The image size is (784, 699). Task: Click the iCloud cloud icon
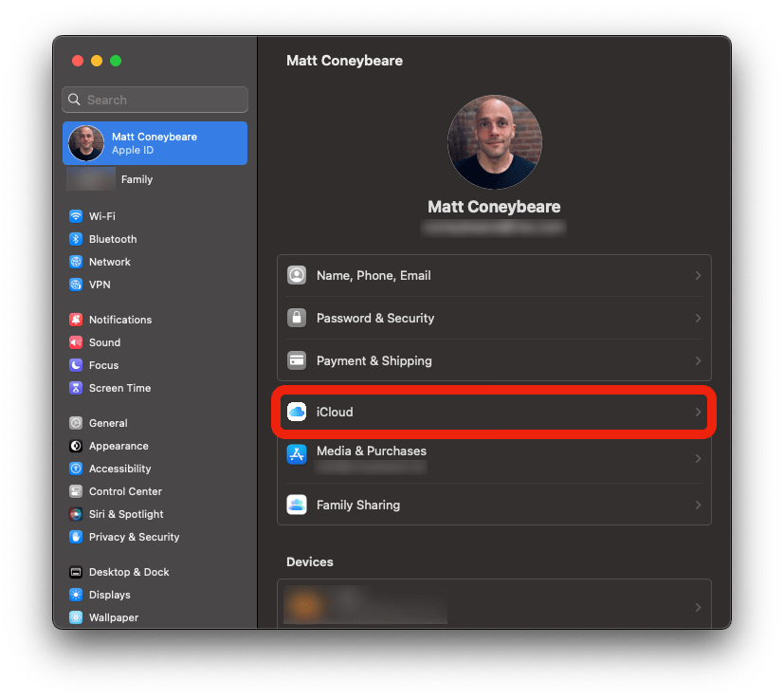coord(297,412)
